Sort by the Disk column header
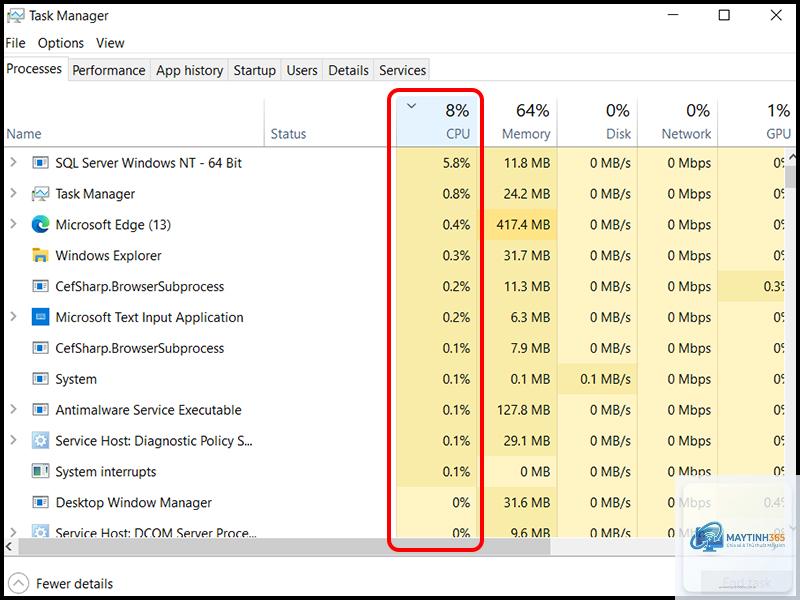The image size is (800, 600). tap(597, 121)
